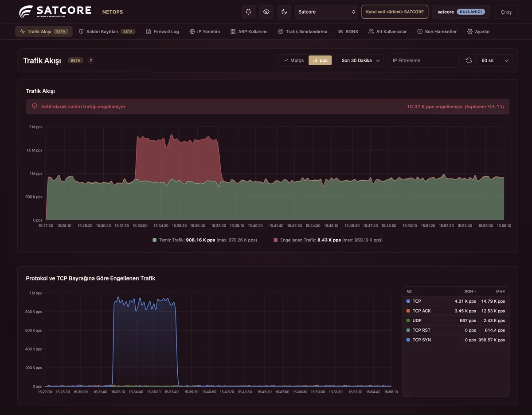
Task: Sort by the AD column header
Action: tap(409, 292)
